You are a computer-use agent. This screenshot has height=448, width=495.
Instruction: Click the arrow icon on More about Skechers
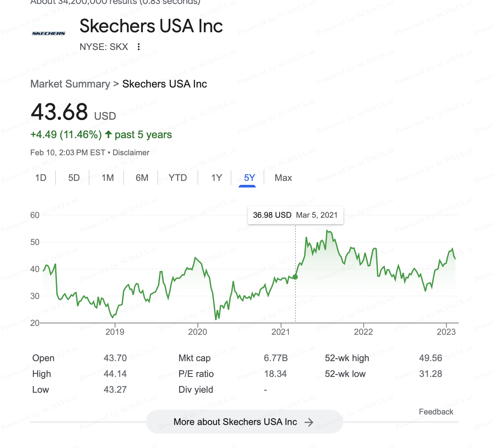(309, 422)
